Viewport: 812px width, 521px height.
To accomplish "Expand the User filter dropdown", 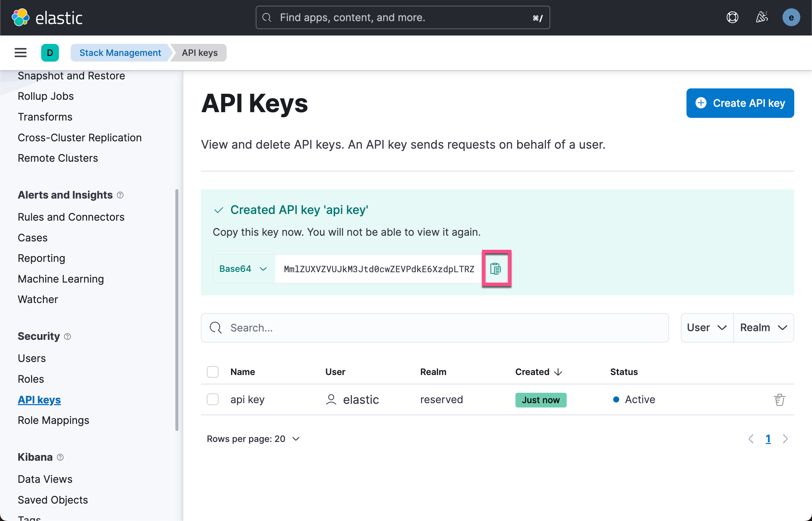I will click(707, 327).
